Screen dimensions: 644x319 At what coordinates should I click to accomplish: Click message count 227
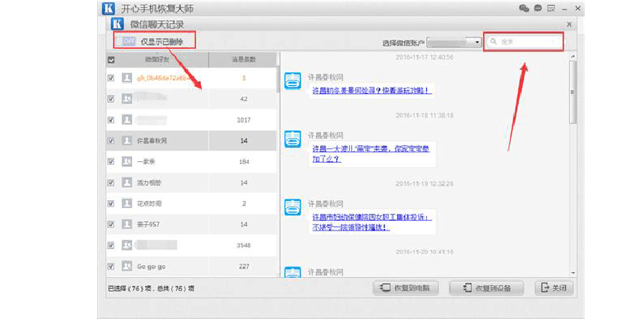(x=244, y=266)
